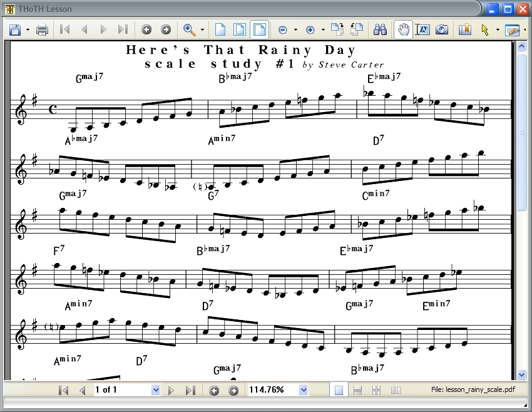Viewport: 532px width, 412px height.
Task: Rotate the page clockwise
Action: pyautogui.click(x=337, y=29)
